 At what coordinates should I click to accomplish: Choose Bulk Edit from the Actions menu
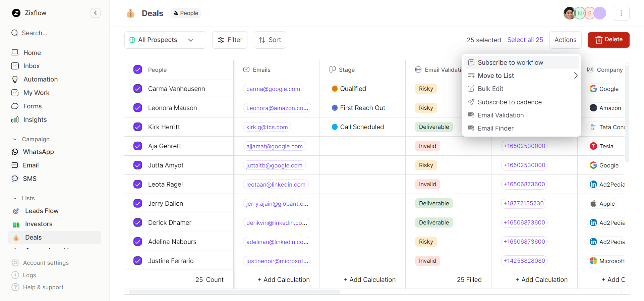(x=490, y=89)
